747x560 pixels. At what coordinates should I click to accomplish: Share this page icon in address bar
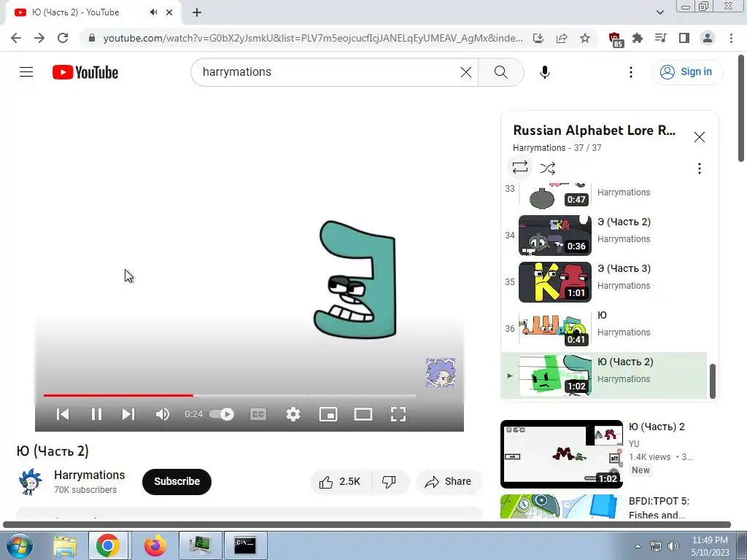562,38
